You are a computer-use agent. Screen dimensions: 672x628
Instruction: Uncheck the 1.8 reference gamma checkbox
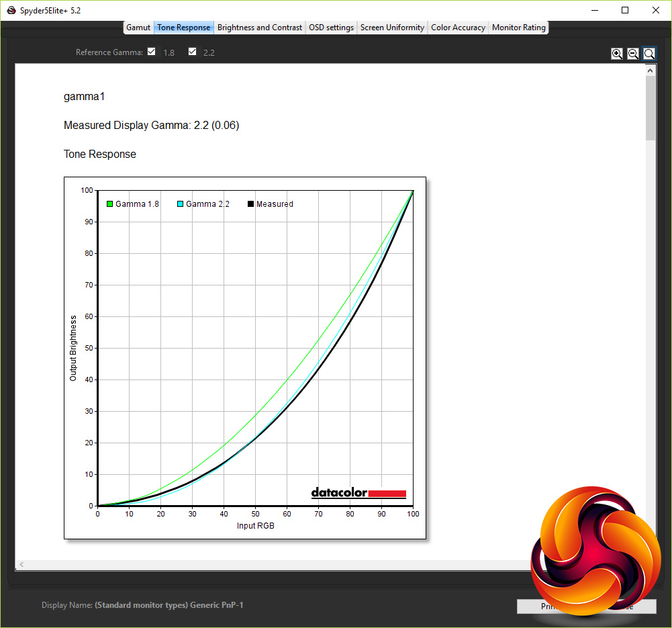click(151, 52)
